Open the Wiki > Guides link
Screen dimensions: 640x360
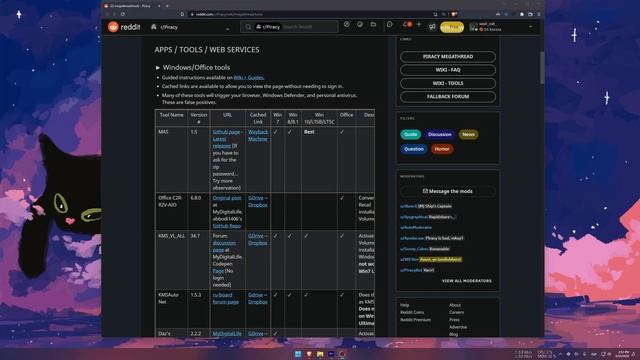coord(249,78)
